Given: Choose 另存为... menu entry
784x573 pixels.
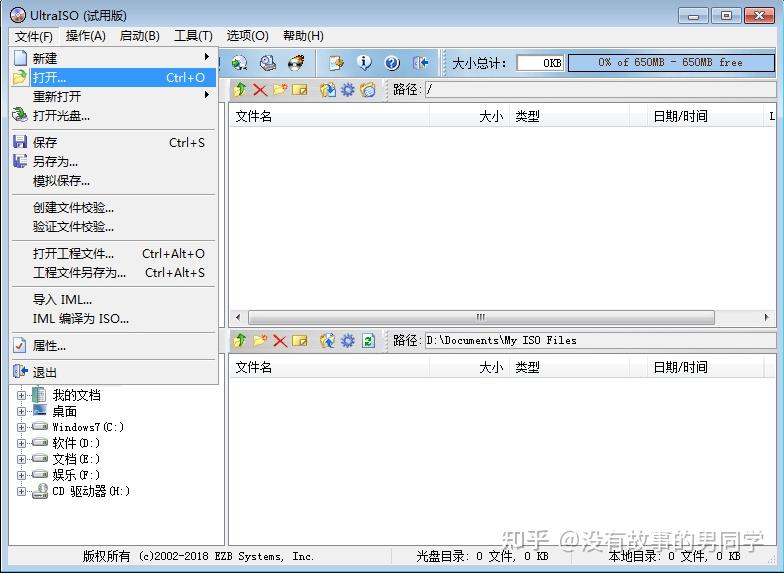Looking at the screenshot, I should [x=114, y=162].
